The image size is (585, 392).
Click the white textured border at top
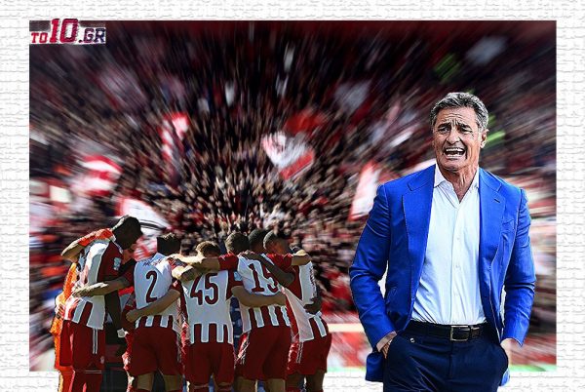[292, 9]
